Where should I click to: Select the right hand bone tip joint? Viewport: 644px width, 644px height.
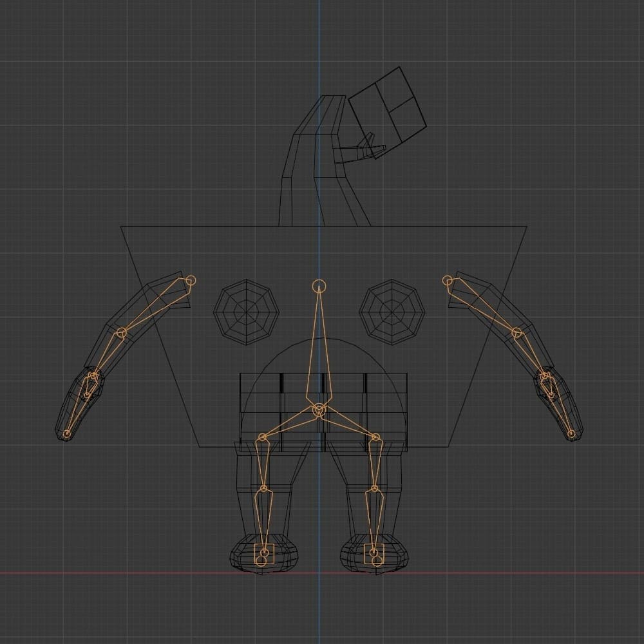pos(571,433)
